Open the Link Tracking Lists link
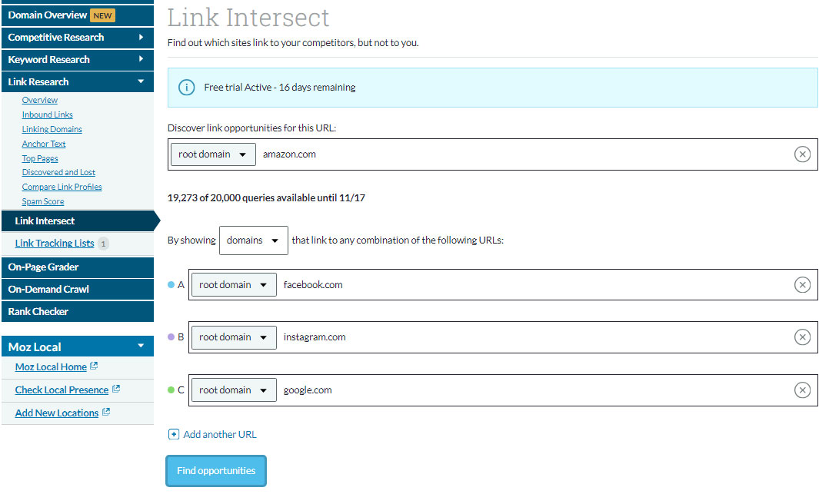Viewport: 829px width, 504px height. [55, 244]
